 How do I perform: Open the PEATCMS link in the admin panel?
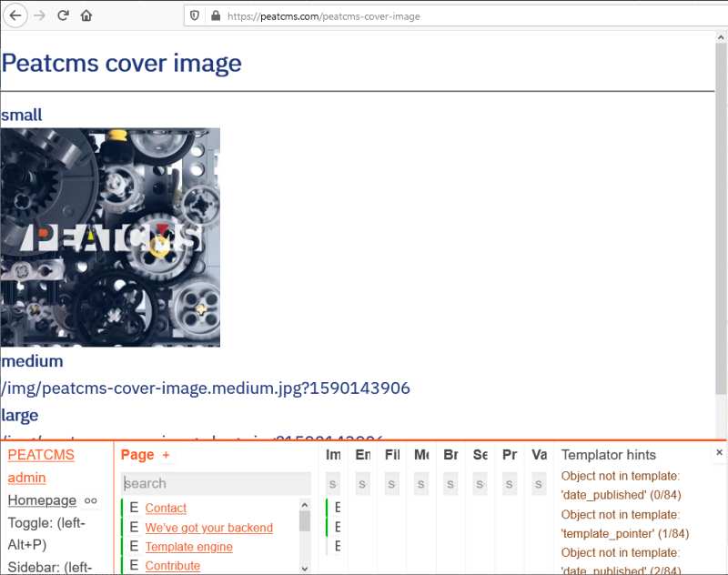coord(41,455)
